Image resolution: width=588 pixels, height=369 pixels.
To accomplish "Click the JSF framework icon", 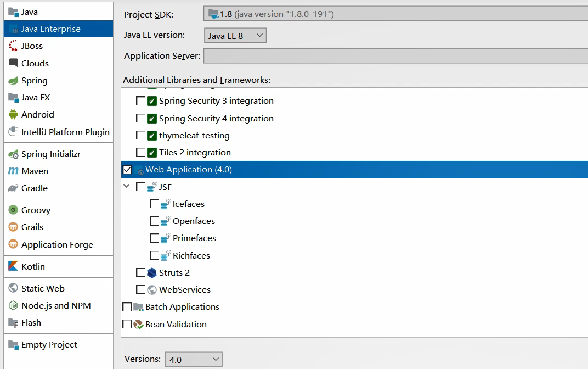I will [151, 187].
